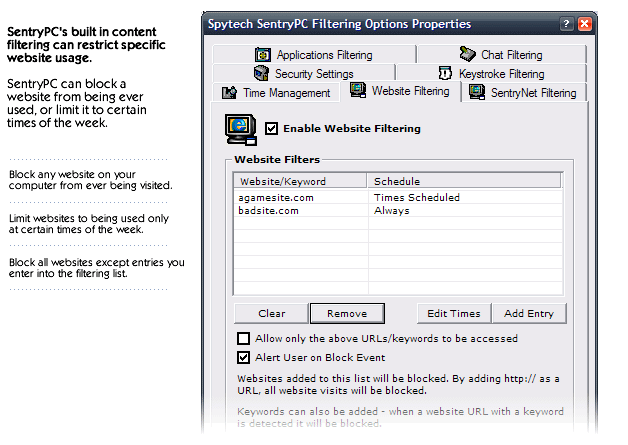
Task: Click the Keystroke Filtering tab icon
Action: click(445, 73)
